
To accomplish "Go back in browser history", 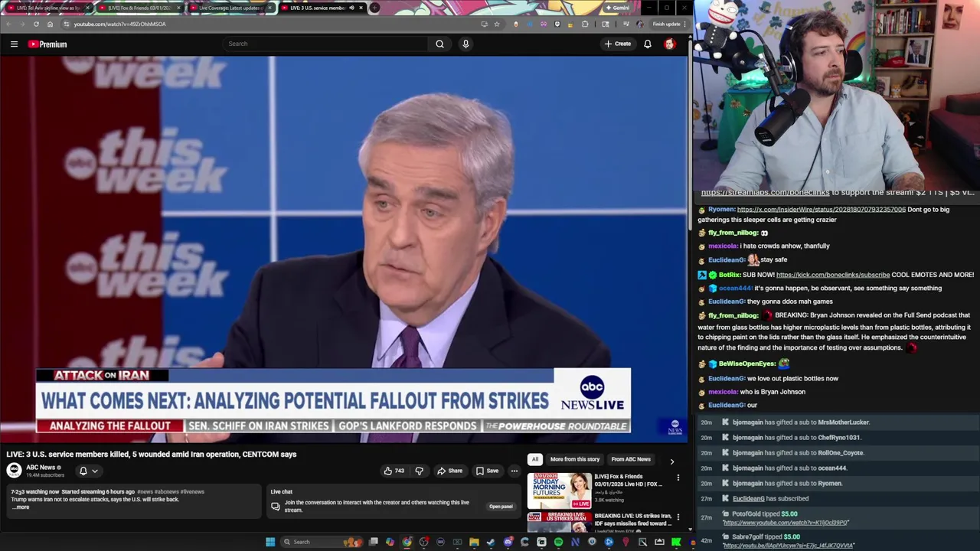I will pos(8,24).
